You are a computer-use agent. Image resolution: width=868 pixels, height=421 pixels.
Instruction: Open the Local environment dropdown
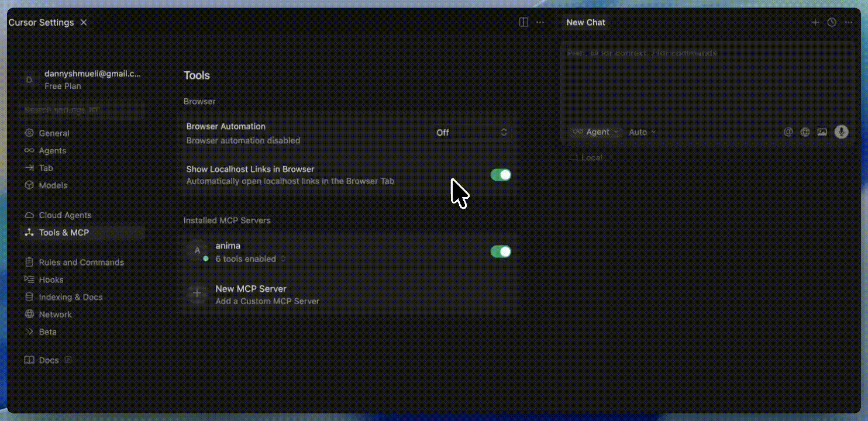(x=592, y=157)
